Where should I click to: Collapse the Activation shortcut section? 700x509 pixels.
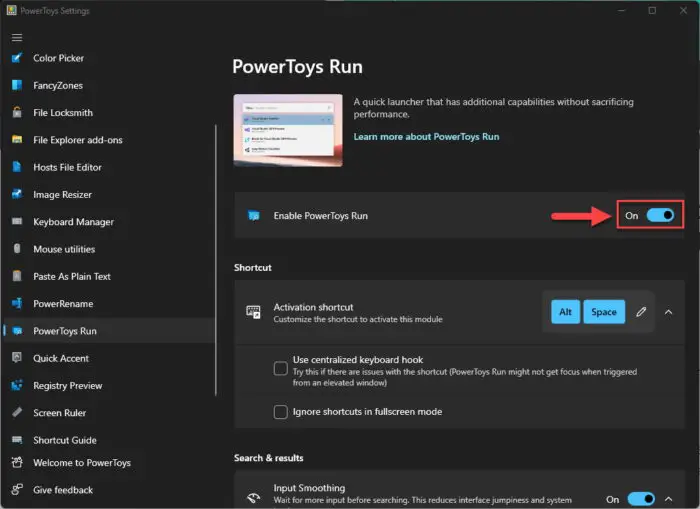pos(668,312)
